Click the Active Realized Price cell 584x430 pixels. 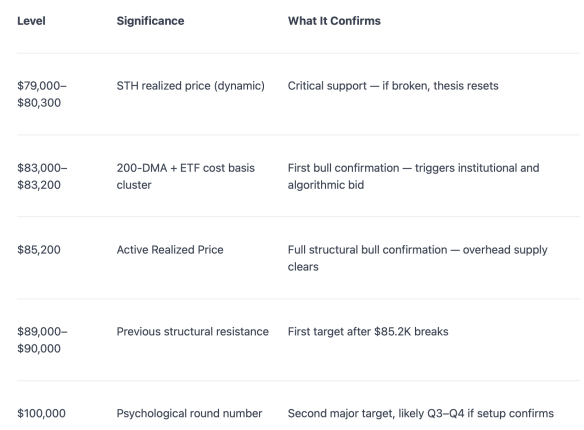click(170, 250)
